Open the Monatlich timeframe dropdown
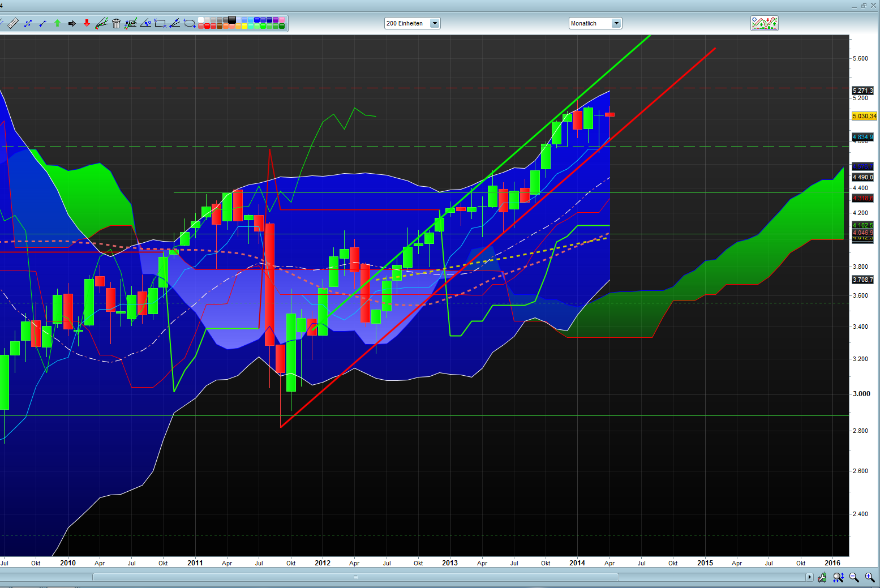880x588 pixels. pyautogui.click(x=617, y=23)
